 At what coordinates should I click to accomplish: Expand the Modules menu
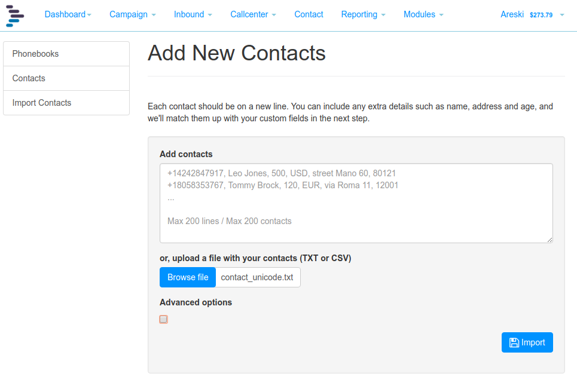[x=423, y=14]
